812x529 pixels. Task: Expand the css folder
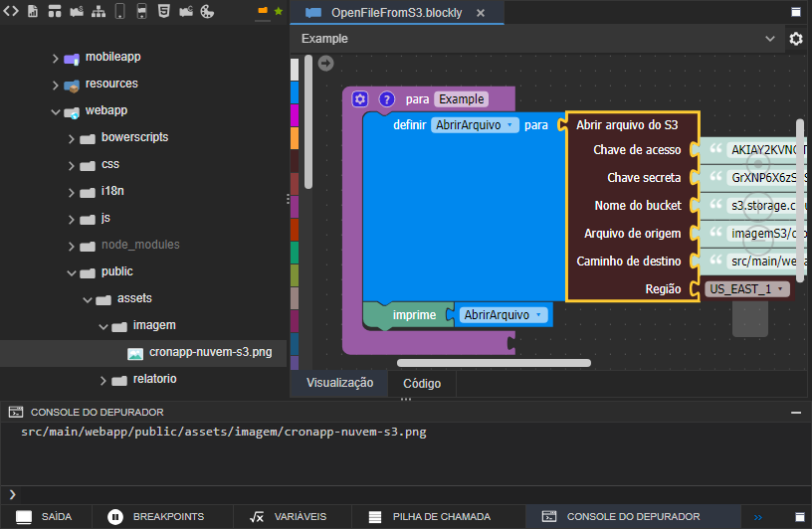(71, 166)
